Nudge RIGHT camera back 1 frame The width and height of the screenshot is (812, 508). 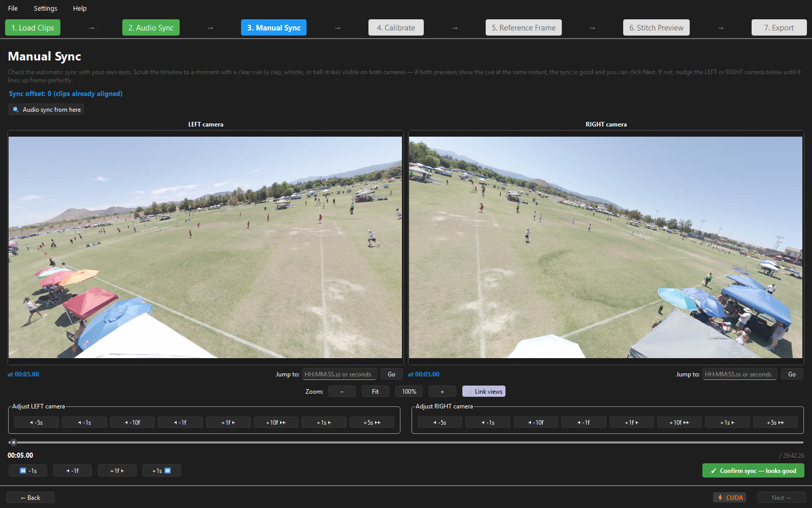(584, 422)
